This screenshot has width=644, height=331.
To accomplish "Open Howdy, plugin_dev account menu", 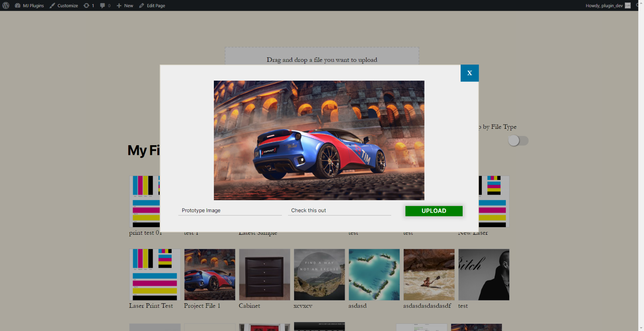I will 608,6.
